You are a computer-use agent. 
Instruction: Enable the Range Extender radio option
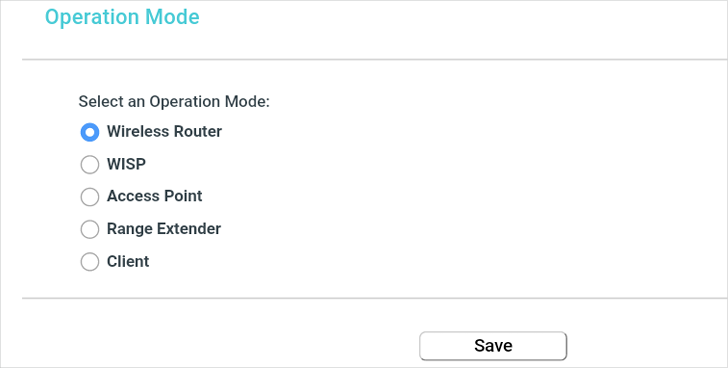(90, 229)
